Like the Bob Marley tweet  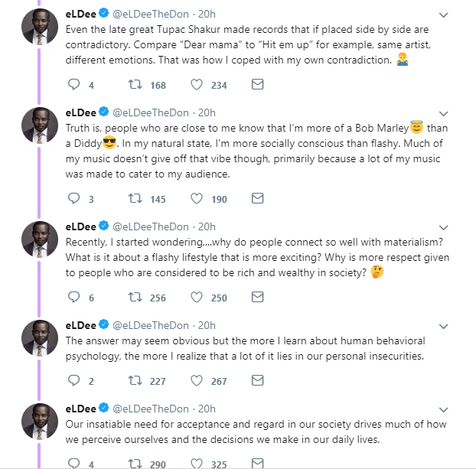[197, 199]
